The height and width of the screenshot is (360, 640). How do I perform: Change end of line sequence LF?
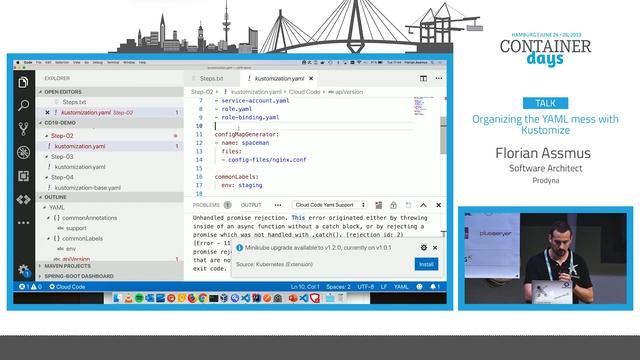(384, 287)
